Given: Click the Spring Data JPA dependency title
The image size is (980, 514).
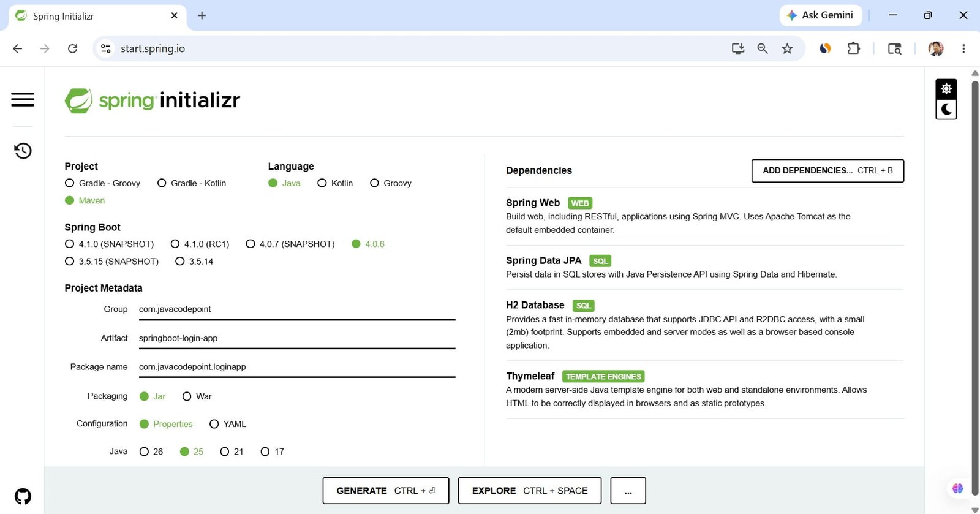Looking at the screenshot, I should click(543, 260).
